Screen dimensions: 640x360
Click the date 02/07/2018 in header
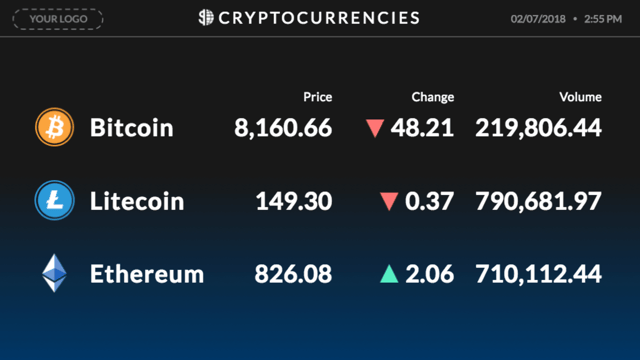pos(538,19)
